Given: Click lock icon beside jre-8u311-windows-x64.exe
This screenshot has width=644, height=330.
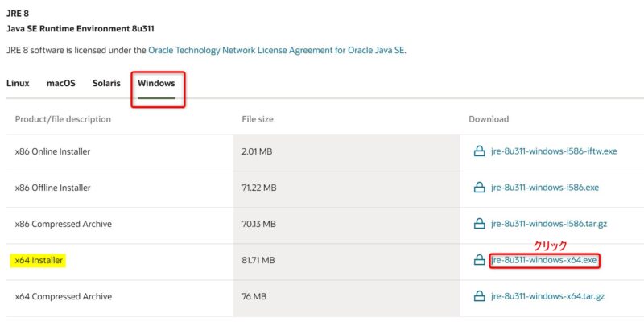Looking at the screenshot, I should click(479, 260).
